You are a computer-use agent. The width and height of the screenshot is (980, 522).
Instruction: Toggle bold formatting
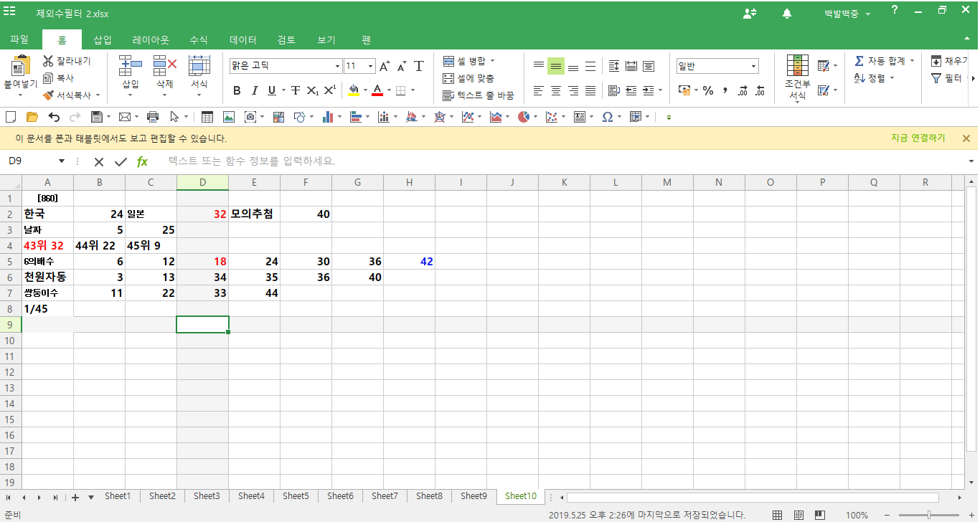coord(237,90)
